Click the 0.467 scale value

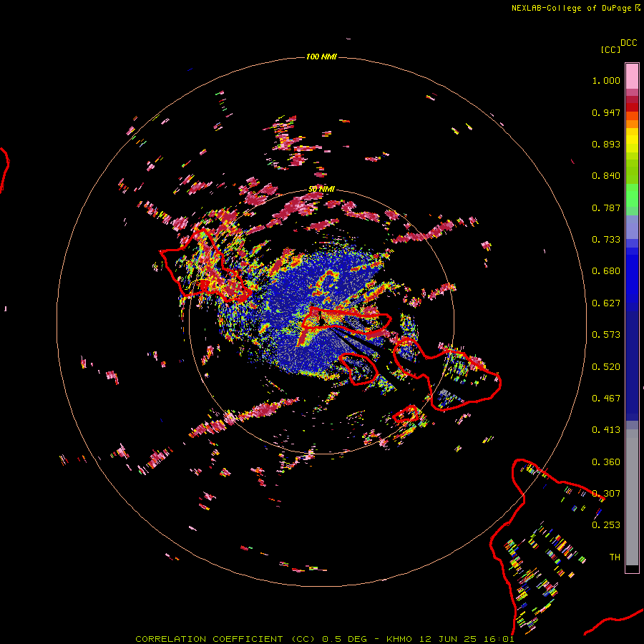pyautogui.click(x=606, y=399)
